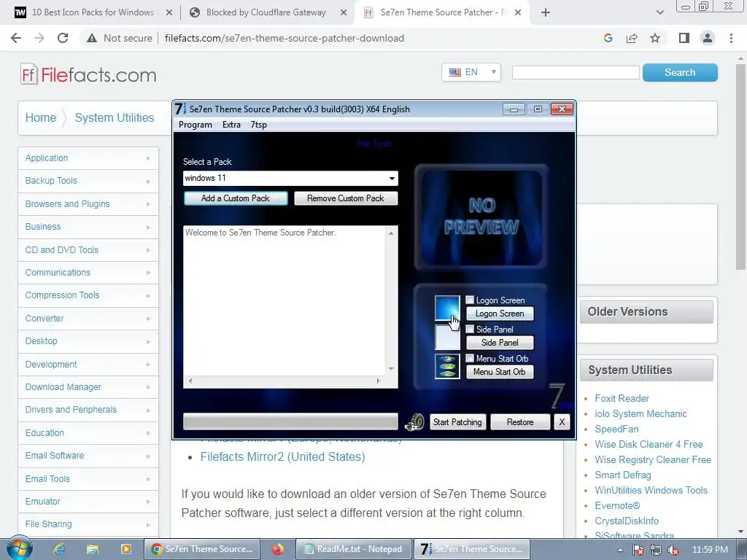Click the Menu Start Orb button
The image size is (747, 560).
[500, 371]
